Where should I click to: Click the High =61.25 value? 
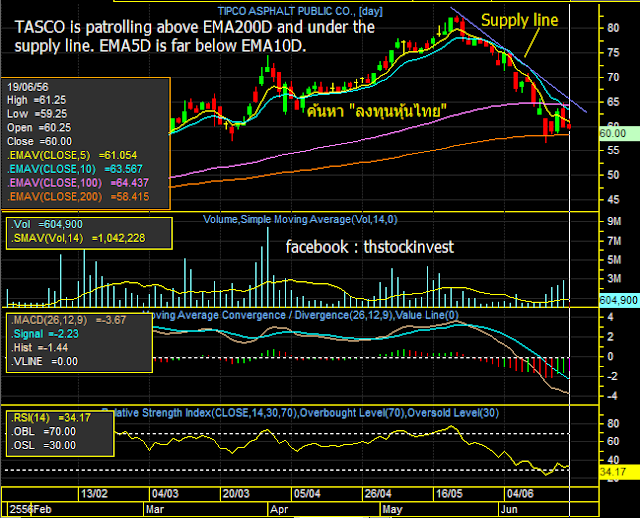[x=36, y=100]
